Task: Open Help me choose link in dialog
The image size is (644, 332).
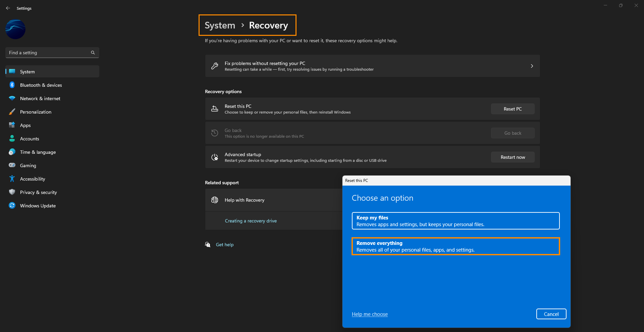Action: point(370,314)
